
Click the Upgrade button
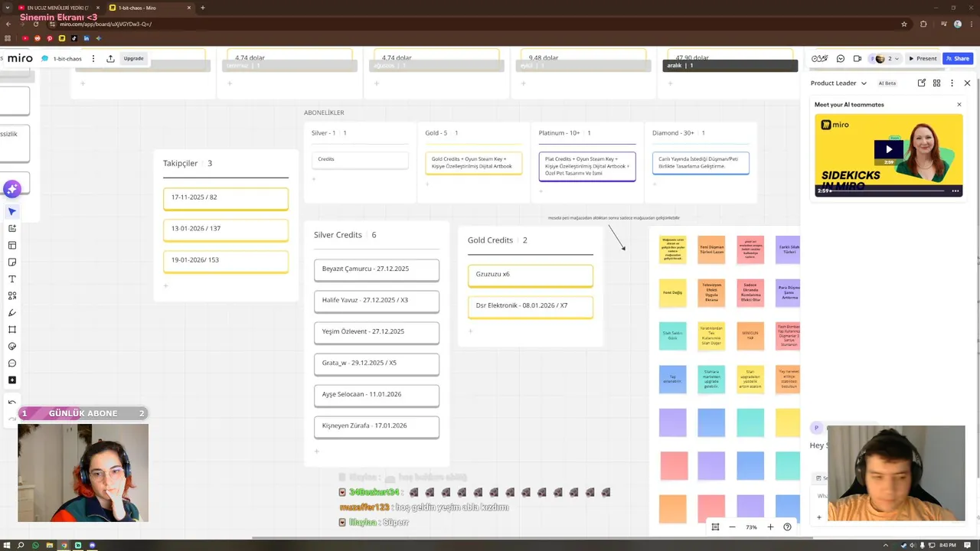click(134, 58)
